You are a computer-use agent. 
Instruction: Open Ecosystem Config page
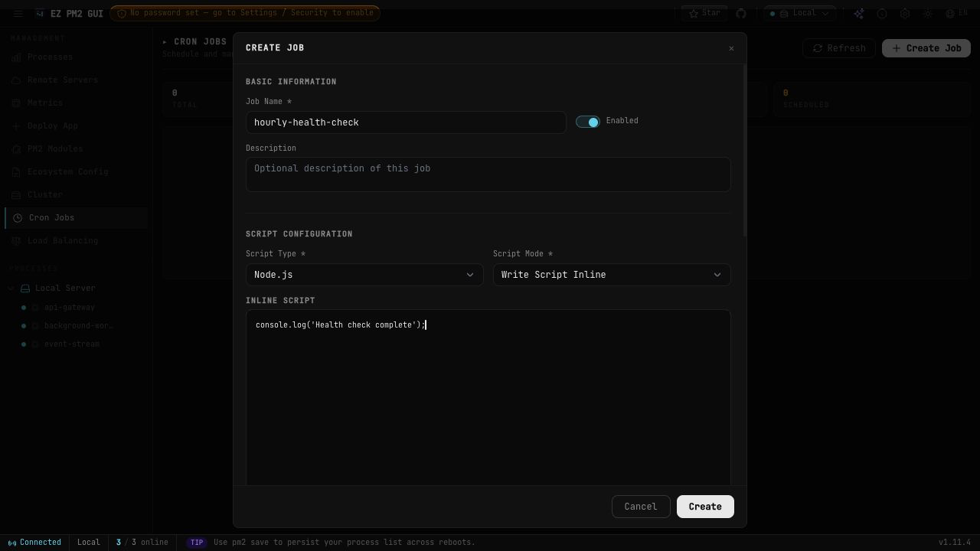click(77, 172)
